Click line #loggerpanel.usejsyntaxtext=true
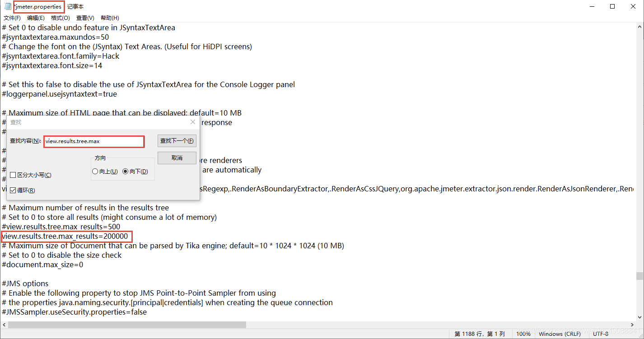This screenshot has height=339, width=644. [60, 94]
